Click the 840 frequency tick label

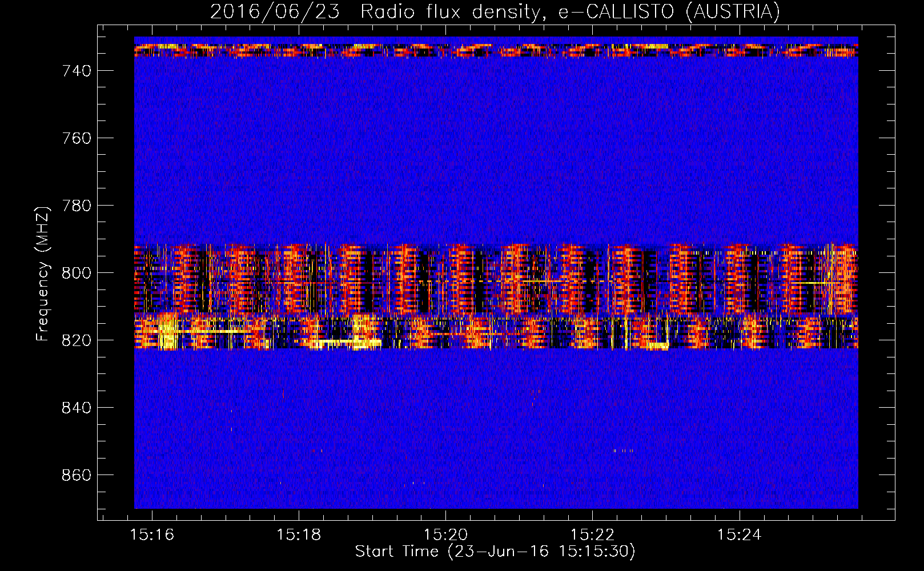coord(77,408)
